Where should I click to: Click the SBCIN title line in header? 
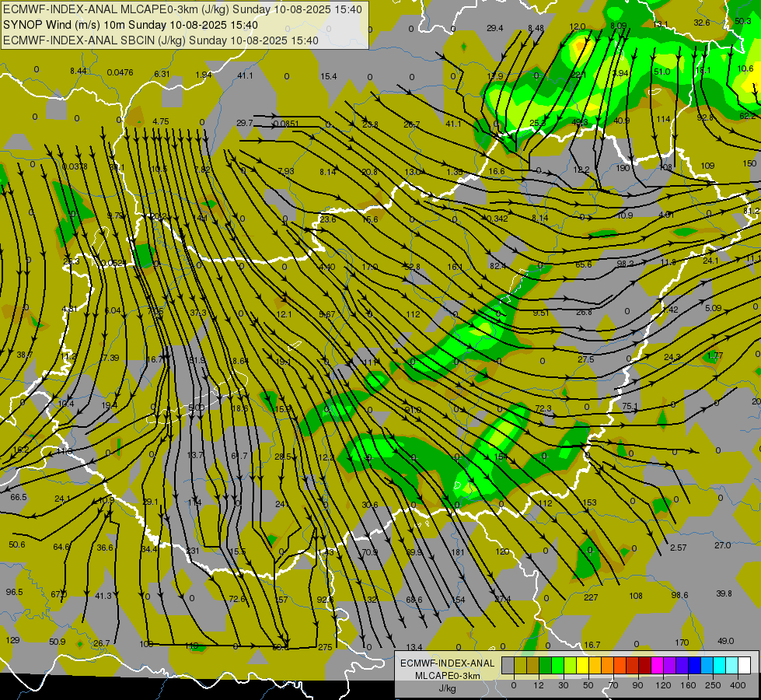pyautogui.click(x=161, y=40)
